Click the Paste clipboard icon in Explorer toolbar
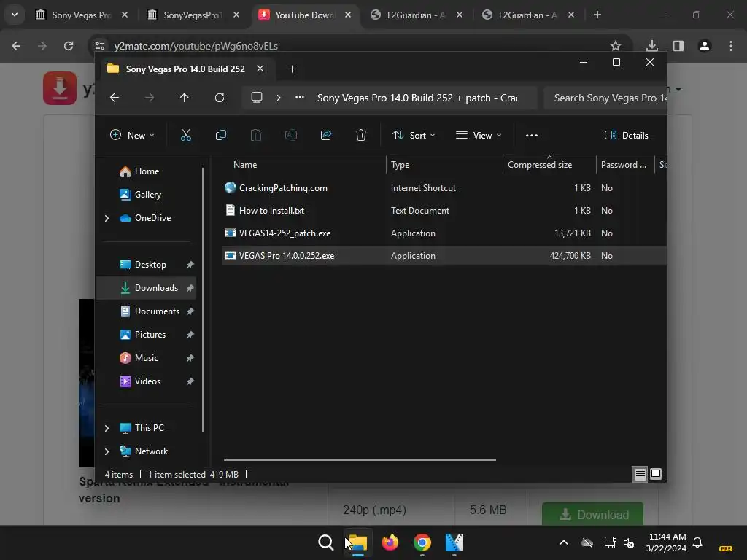The image size is (747, 560). tap(256, 135)
